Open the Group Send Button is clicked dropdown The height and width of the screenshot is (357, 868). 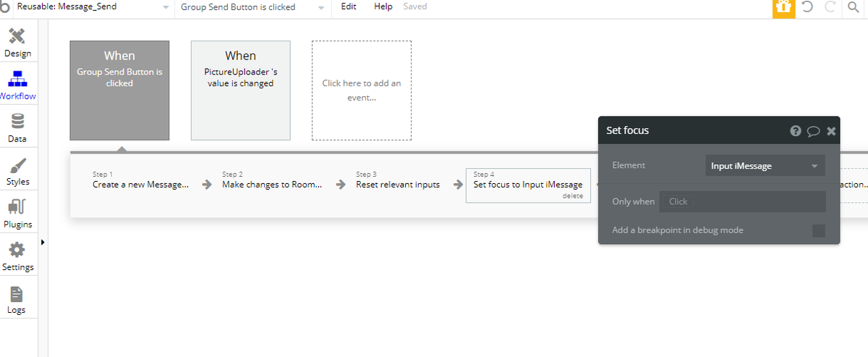(x=252, y=7)
